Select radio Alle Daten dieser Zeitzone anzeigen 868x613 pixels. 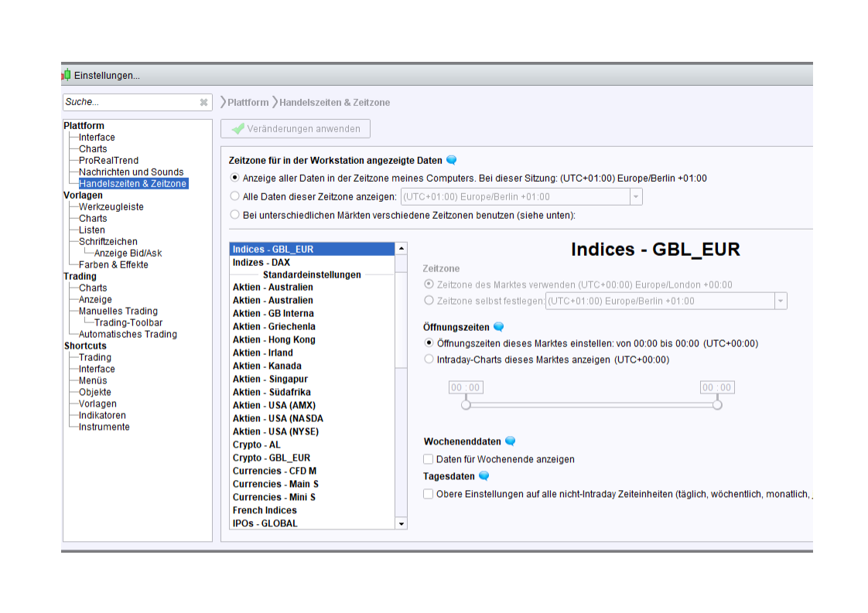tap(234, 196)
